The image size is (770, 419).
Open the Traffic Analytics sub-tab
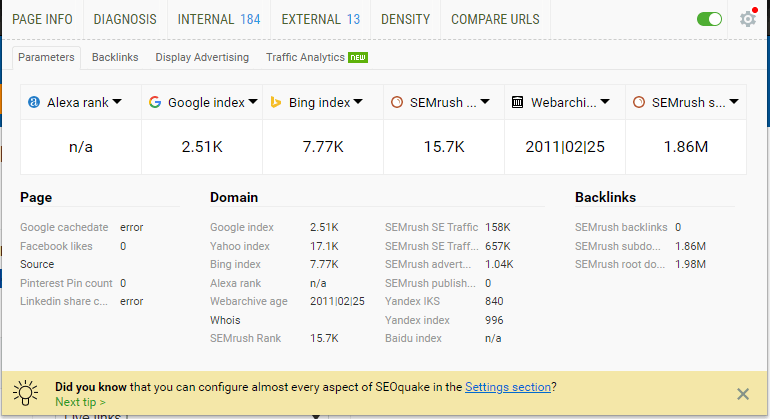coord(305,57)
